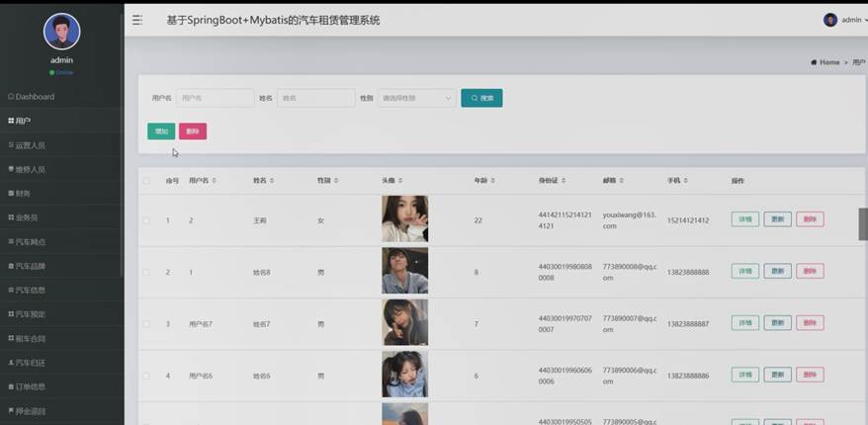Tick the select-all checkbox in table header

pos(146,181)
